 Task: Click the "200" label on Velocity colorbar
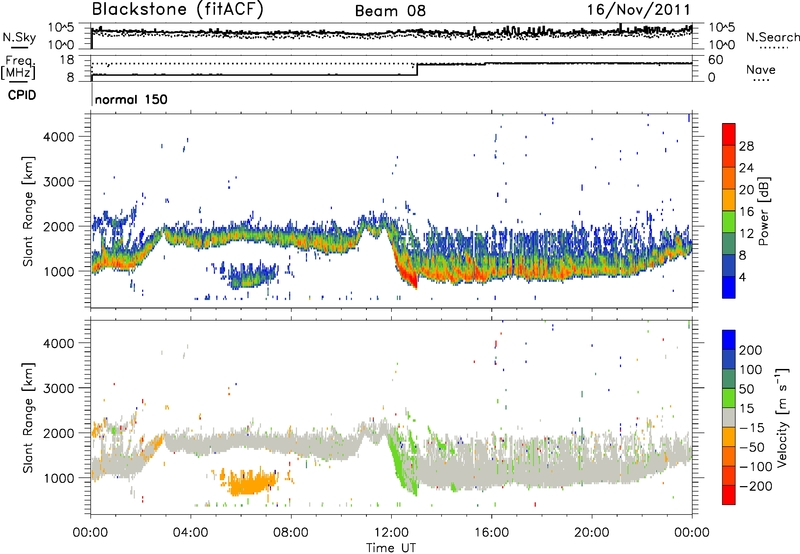point(751,350)
